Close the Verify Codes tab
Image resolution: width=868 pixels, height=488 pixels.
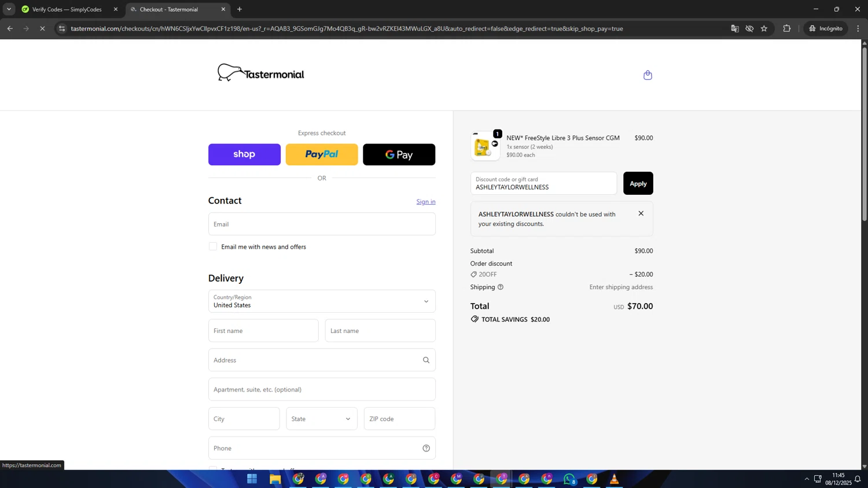(x=116, y=9)
